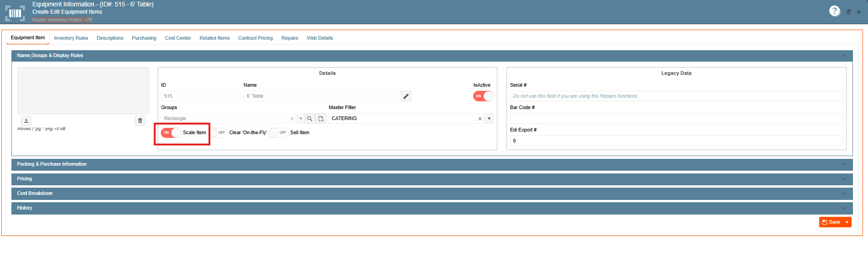Screen dimensions: 868x257
Task: Click the search groups magnifier icon
Action: coord(310,118)
